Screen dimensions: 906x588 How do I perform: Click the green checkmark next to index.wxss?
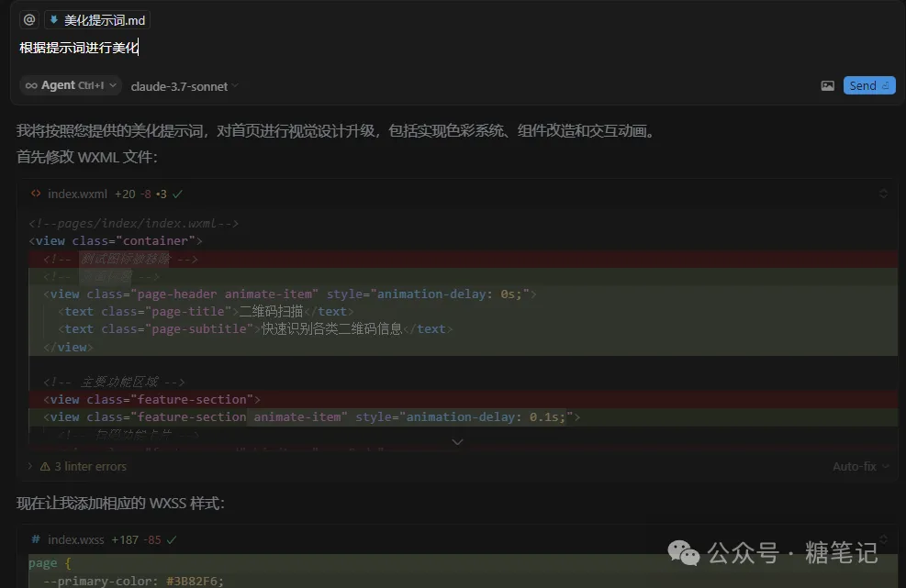pos(172,540)
